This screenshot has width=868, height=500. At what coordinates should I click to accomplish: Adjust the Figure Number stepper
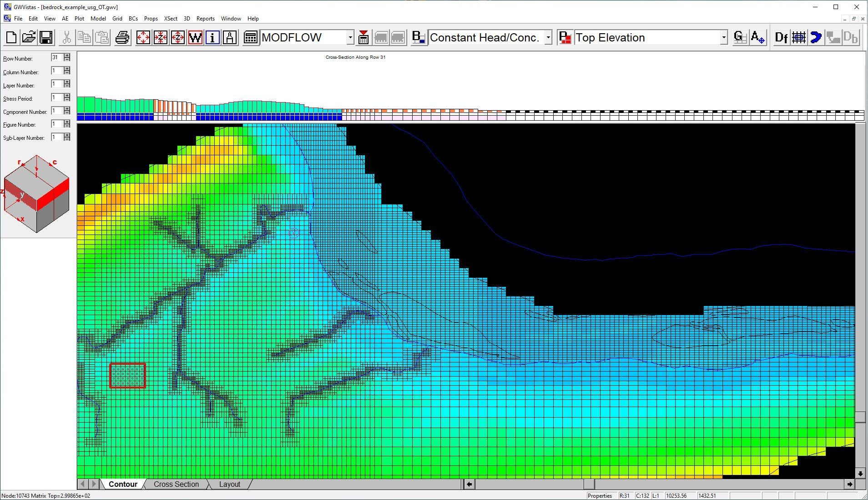67,124
